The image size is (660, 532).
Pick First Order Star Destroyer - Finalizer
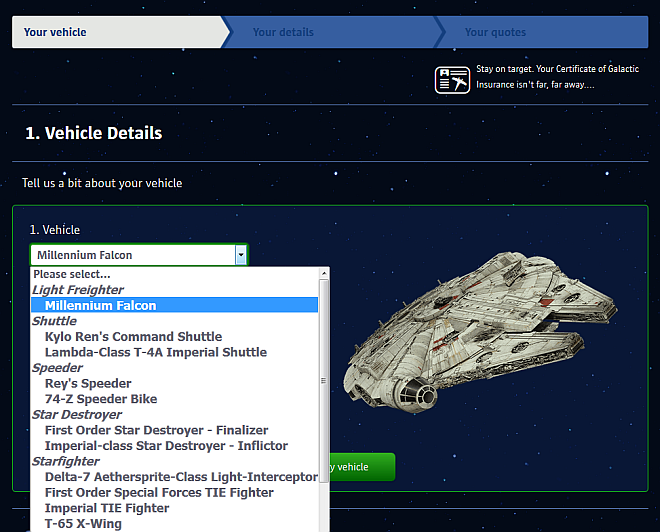click(174, 430)
